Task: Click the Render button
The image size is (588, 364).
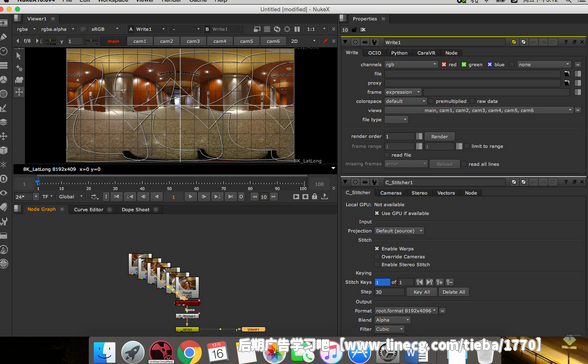Action: click(x=440, y=136)
